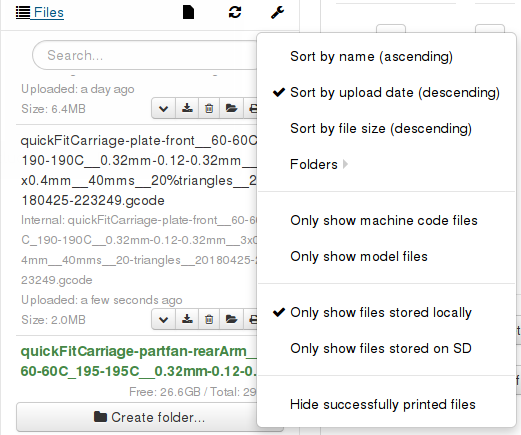The height and width of the screenshot is (435, 521).
Task: Print the 2.0MB plate-front file
Action: click(x=251, y=320)
